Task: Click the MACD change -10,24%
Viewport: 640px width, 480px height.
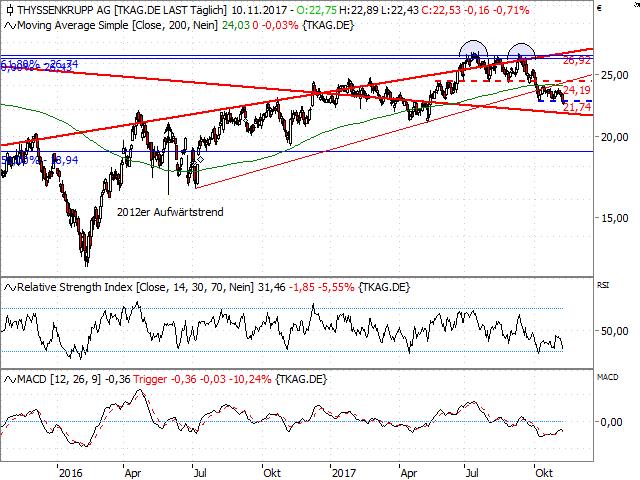Action: point(250,379)
